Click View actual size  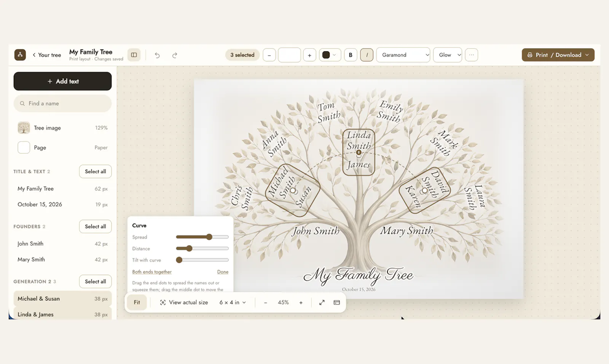184,302
